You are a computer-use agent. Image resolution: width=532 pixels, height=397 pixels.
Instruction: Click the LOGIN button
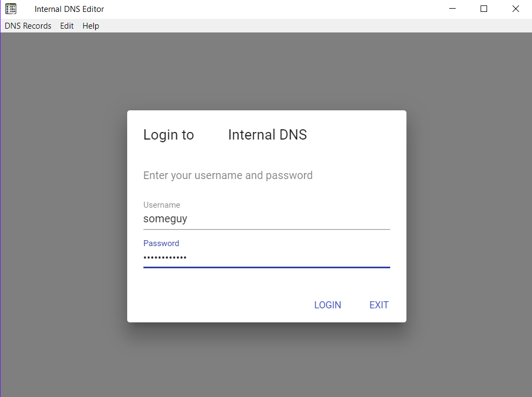tap(327, 305)
